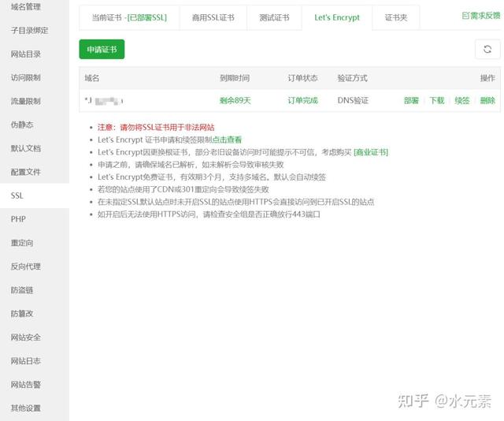504x421 pixels.
Task: Open 防篡改 in sidebar
Action: point(22,314)
